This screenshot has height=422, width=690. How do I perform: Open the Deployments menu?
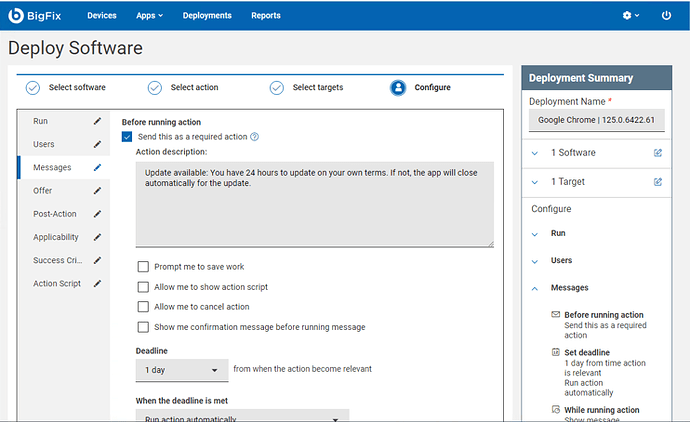(x=207, y=16)
